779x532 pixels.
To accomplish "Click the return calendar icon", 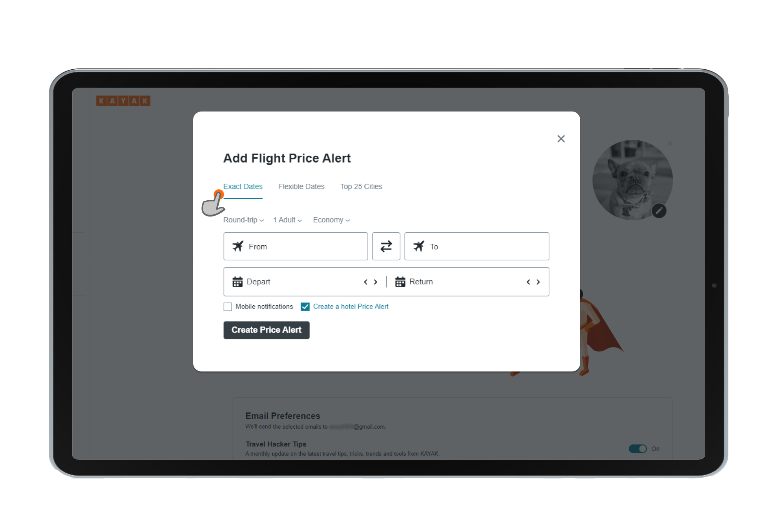I will pyautogui.click(x=400, y=282).
